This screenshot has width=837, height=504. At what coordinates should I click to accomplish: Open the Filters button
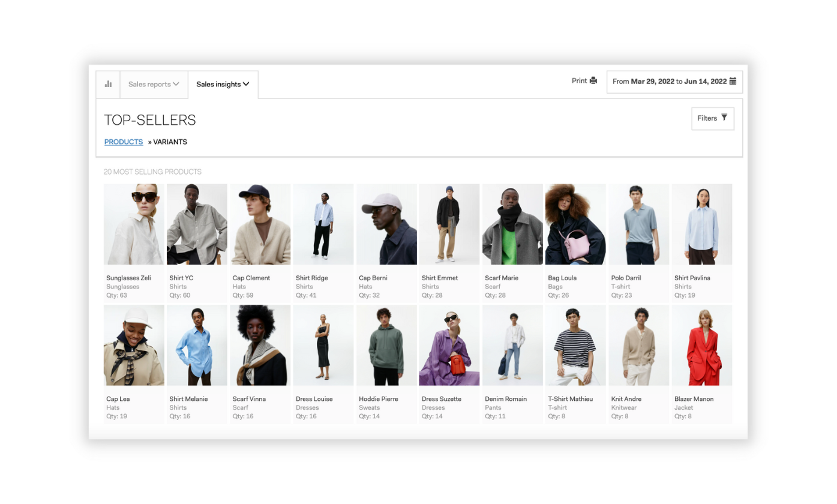[712, 118]
